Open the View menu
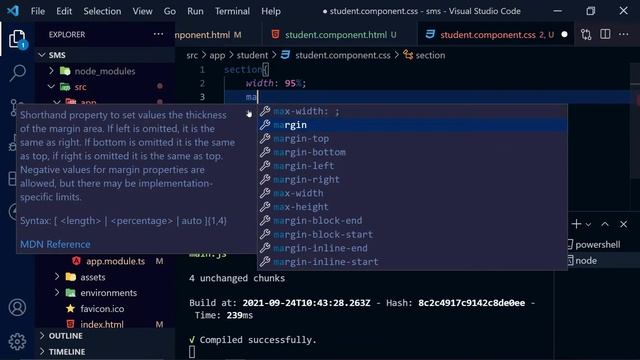This screenshot has height=360, width=640. coord(142,11)
